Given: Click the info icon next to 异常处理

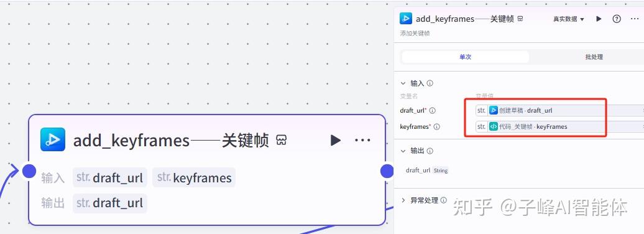Looking at the screenshot, I should [444, 200].
